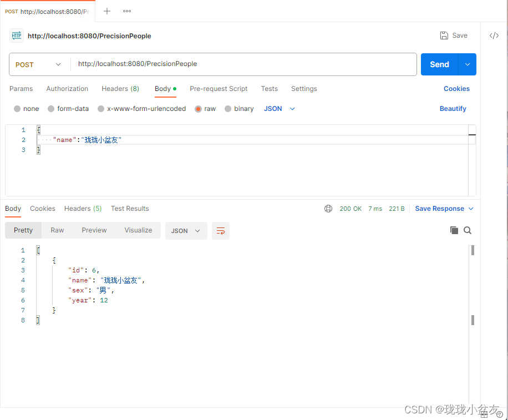The width and height of the screenshot is (508, 420).
Task: Click the HTTP request type icon
Action: point(17,35)
